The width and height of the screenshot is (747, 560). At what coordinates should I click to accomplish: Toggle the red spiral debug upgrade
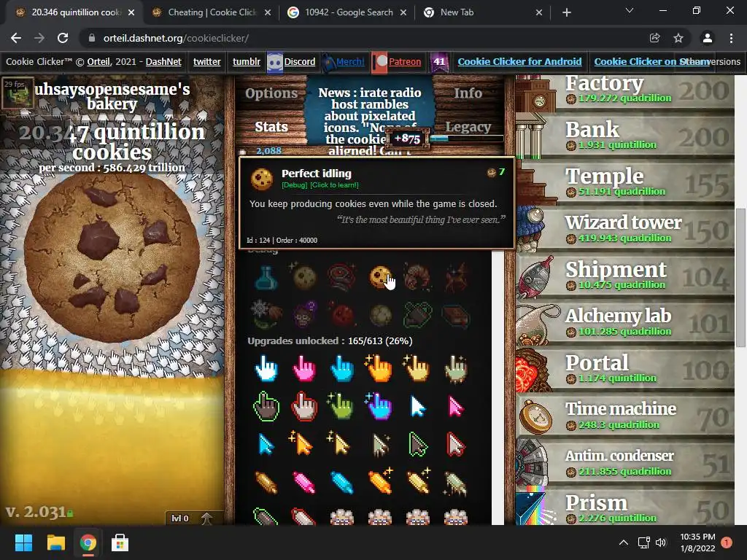[341, 278]
